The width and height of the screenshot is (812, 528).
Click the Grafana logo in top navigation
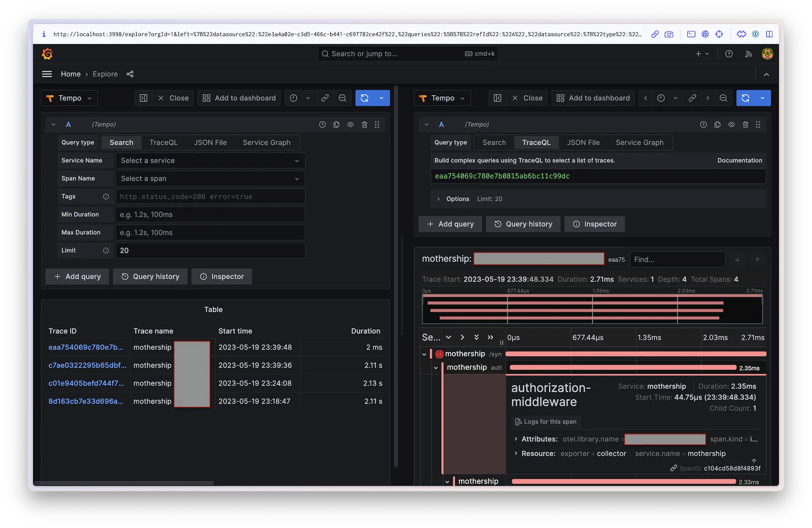[47, 54]
